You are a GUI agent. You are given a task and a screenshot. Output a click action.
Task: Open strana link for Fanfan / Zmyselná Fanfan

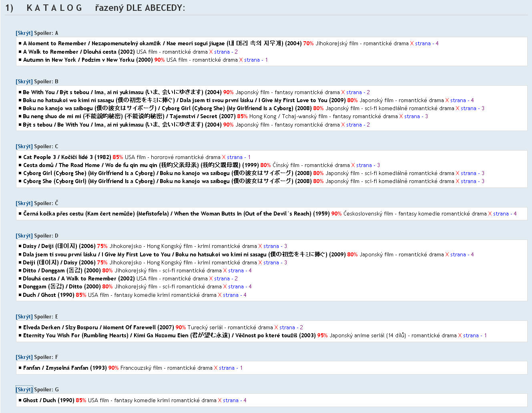click(x=227, y=368)
